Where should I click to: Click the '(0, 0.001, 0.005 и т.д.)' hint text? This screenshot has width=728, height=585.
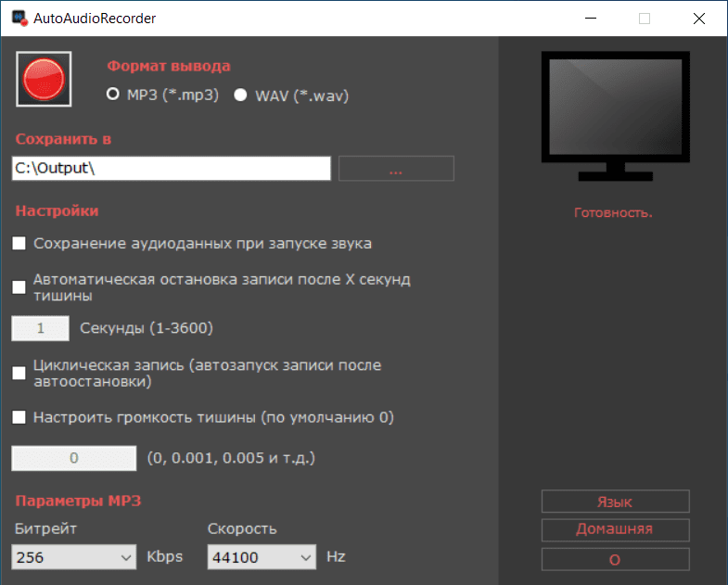tap(231, 458)
